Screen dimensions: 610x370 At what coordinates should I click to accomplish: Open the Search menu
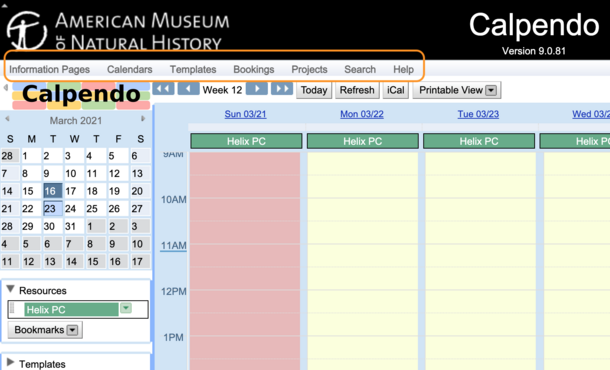pos(360,69)
